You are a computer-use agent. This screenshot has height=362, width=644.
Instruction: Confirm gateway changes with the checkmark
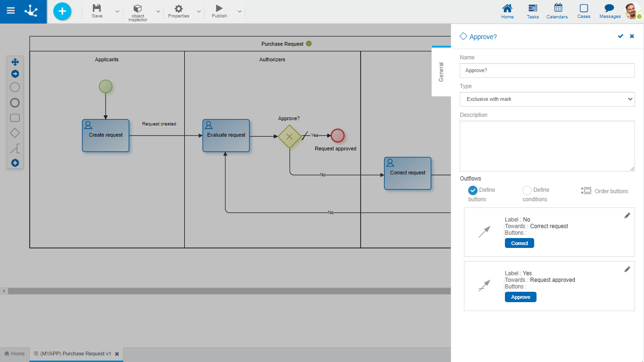click(x=620, y=36)
